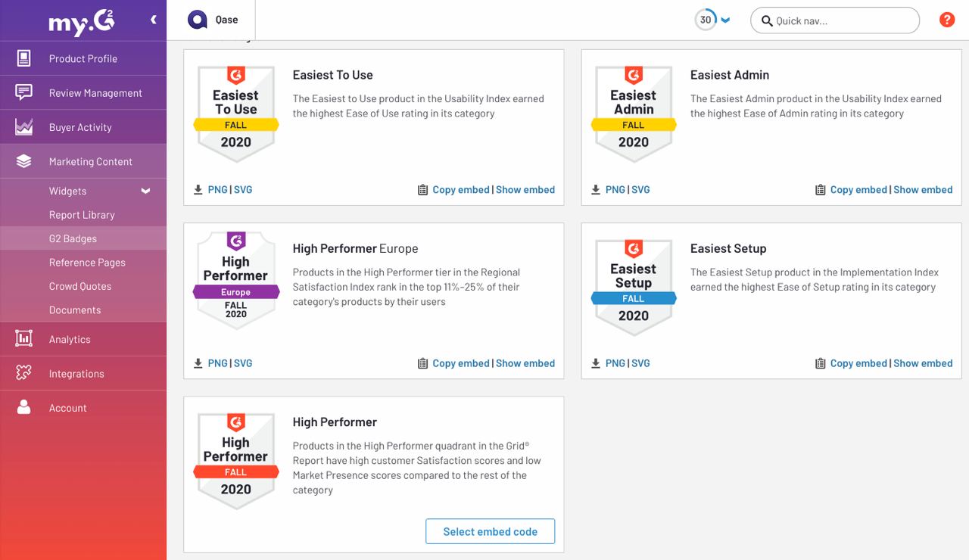Click the my.G2 logo

(82, 21)
